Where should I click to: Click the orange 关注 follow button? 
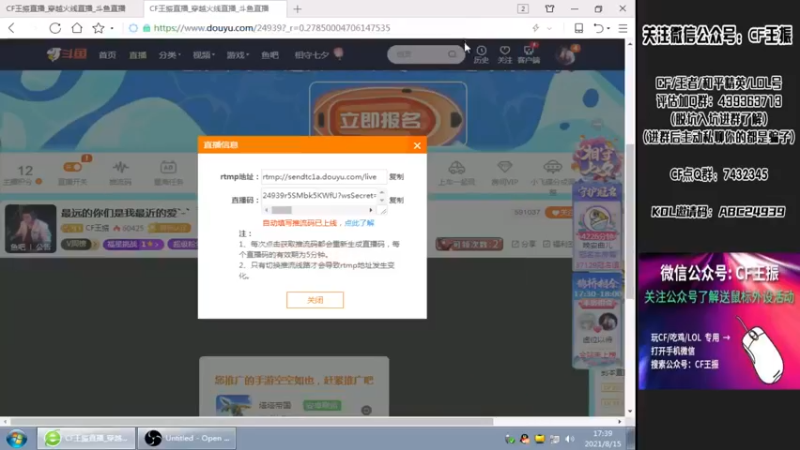pyautogui.click(x=559, y=213)
